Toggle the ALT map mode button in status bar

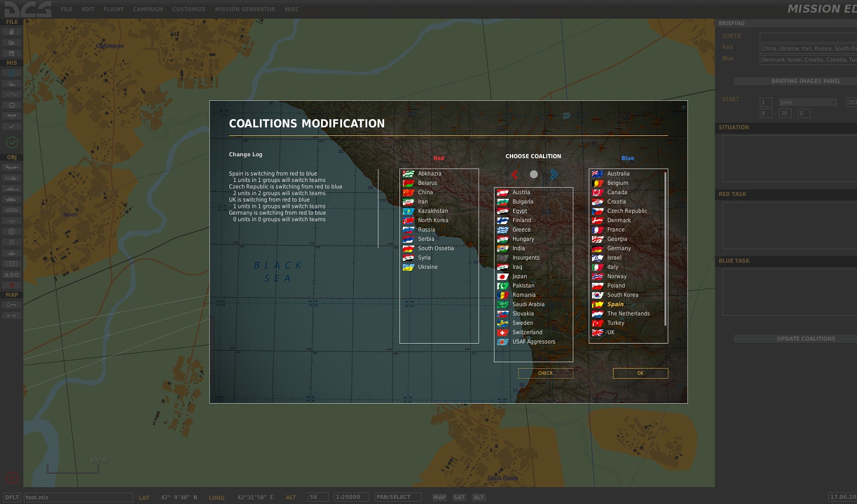pos(479,497)
